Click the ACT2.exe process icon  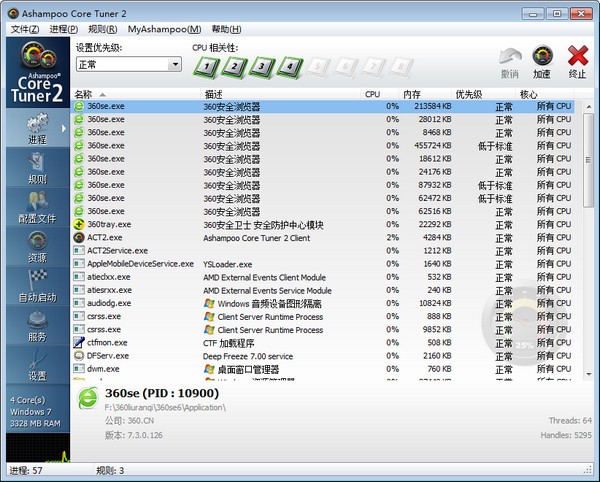tap(79, 238)
